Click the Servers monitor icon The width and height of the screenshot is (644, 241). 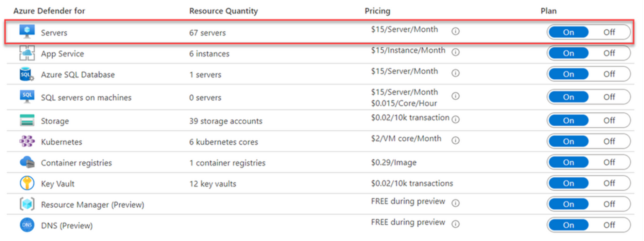tap(27, 32)
